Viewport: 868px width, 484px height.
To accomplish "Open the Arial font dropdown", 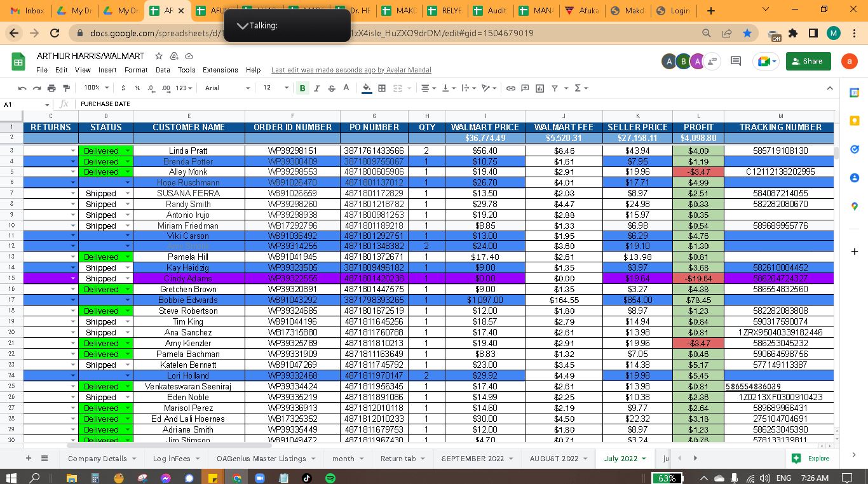I will pos(227,88).
